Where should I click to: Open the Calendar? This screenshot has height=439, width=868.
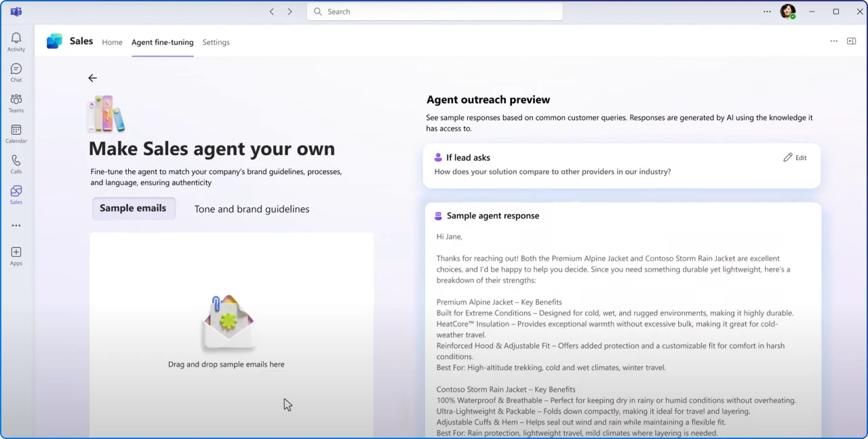(16, 133)
